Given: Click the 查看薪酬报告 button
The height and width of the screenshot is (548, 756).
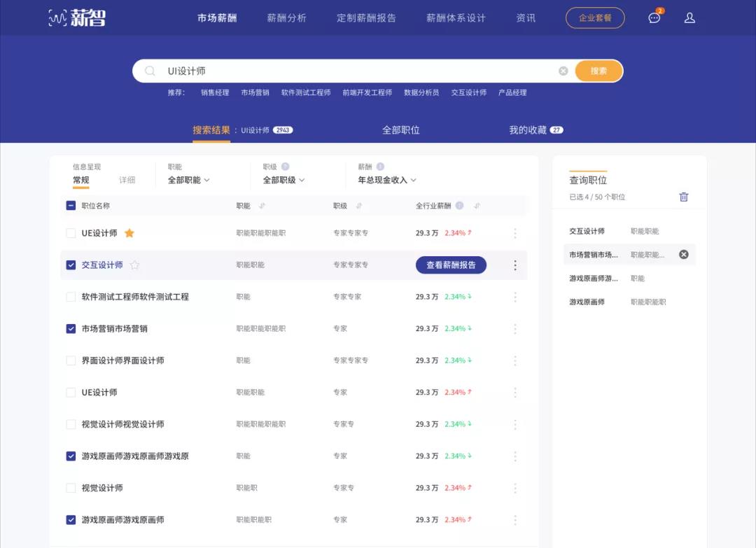Looking at the screenshot, I should 451,265.
